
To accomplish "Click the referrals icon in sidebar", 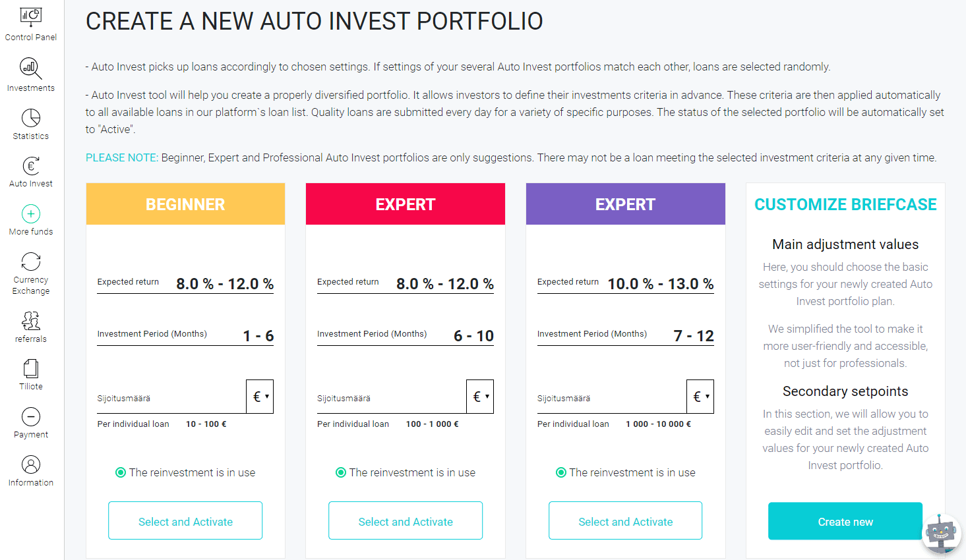I will coord(31,321).
